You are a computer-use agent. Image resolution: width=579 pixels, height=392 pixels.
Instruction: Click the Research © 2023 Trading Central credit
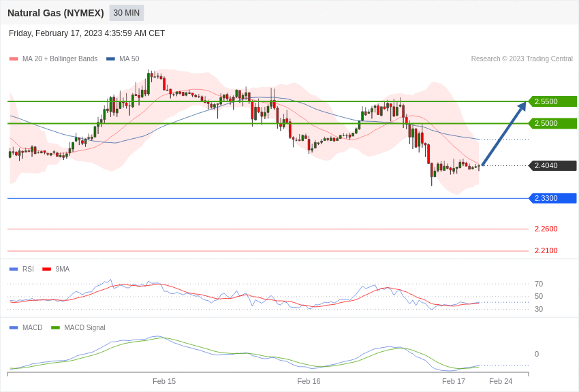[522, 59]
